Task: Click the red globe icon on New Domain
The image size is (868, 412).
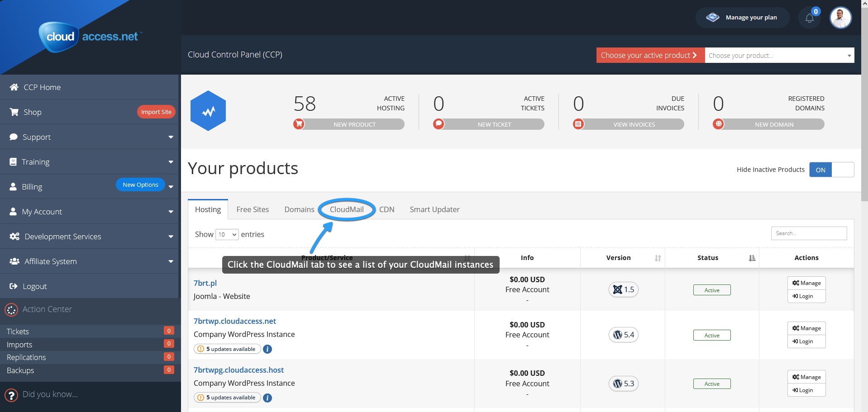Action: coord(718,124)
